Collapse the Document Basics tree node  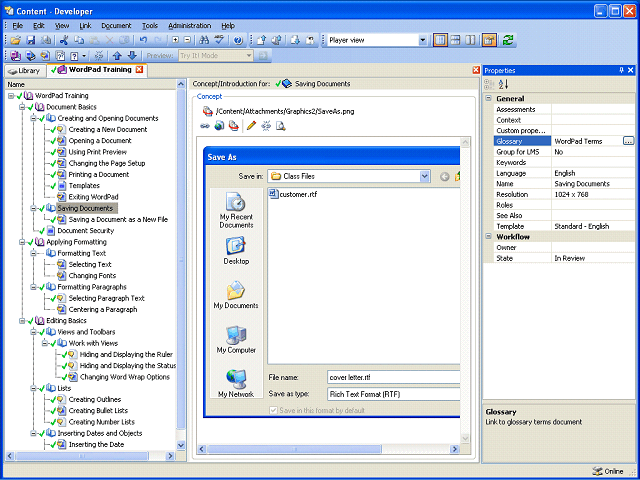(22, 107)
